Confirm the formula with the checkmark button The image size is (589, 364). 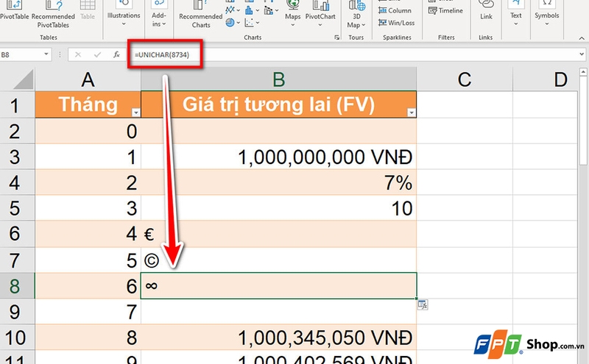coord(97,55)
